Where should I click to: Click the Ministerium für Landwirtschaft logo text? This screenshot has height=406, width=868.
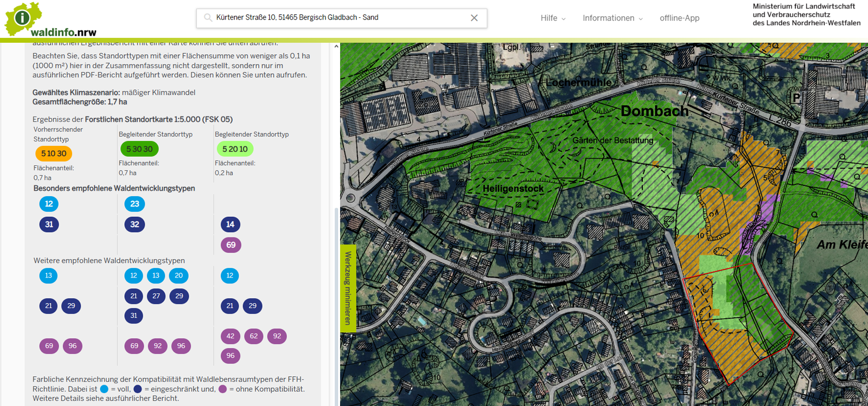(x=806, y=15)
